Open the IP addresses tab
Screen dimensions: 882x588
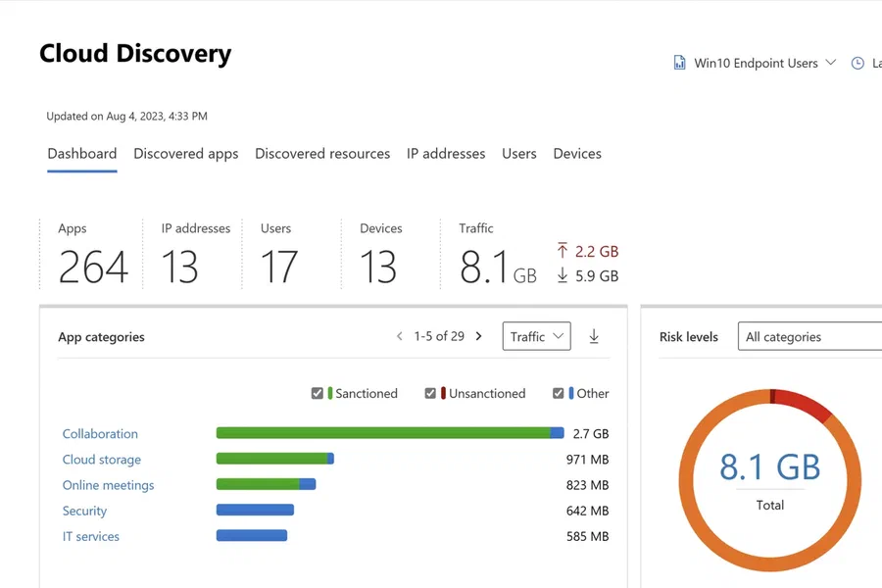coord(446,154)
